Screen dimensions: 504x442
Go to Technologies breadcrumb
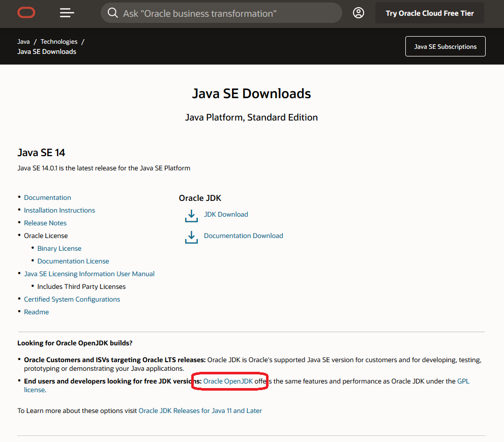(x=59, y=42)
